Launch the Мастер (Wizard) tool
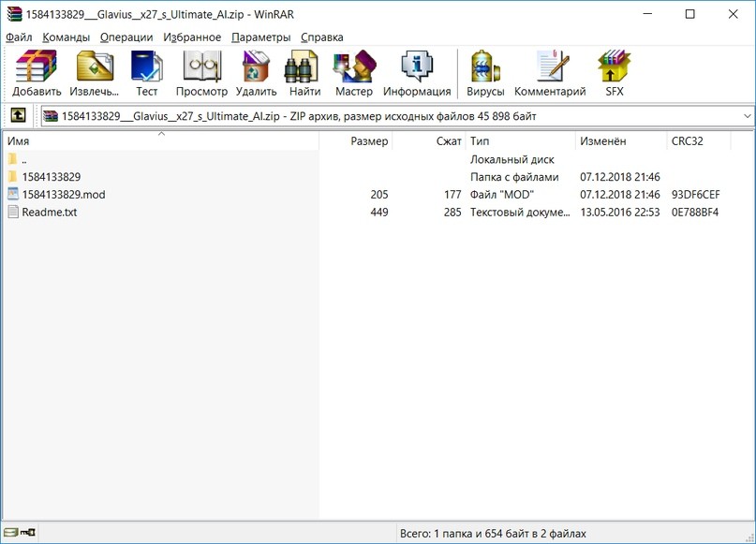Screen dimensions: 756x544 point(353,74)
